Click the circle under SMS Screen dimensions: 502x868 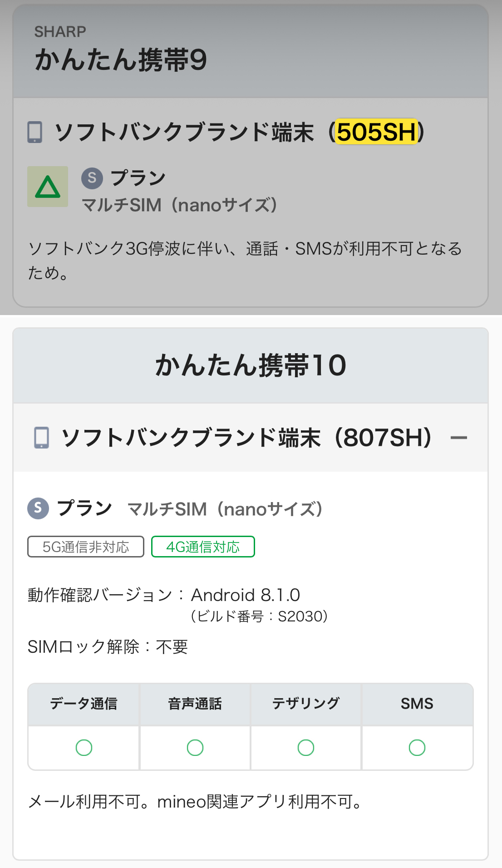click(x=417, y=747)
